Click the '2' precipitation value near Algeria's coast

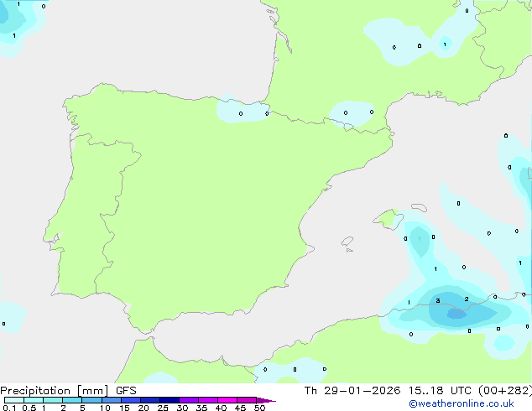[x=467, y=299]
